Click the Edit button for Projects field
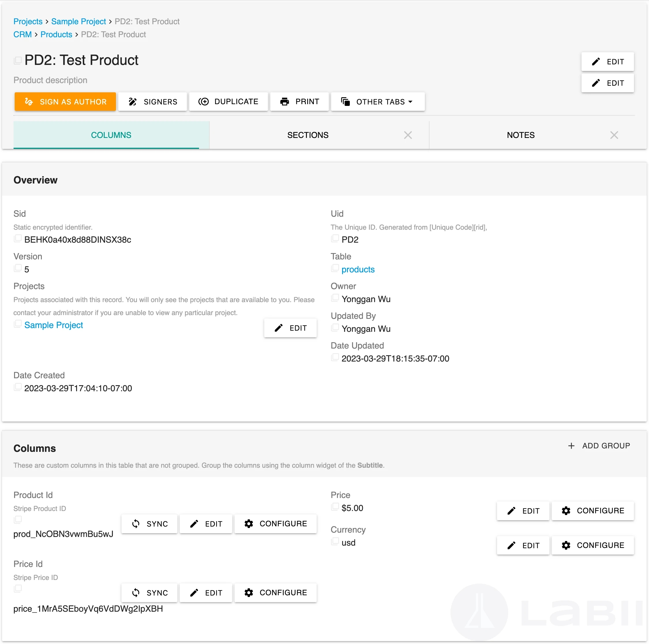 click(x=290, y=328)
